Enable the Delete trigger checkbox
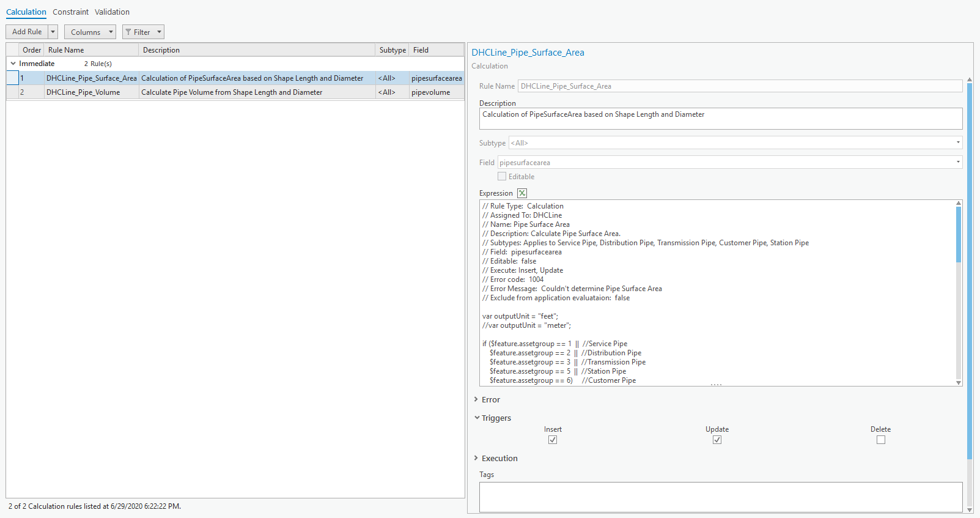The width and height of the screenshot is (980, 518). [881, 440]
